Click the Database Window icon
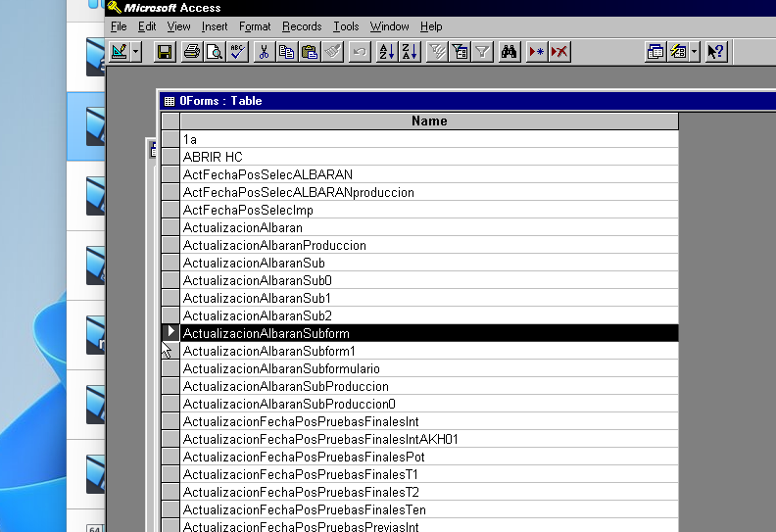776x532 pixels. [655, 52]
